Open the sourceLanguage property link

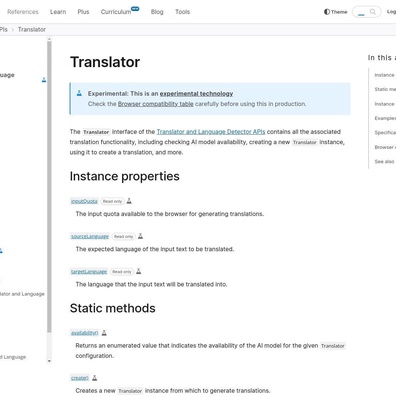tap(90, 236)
